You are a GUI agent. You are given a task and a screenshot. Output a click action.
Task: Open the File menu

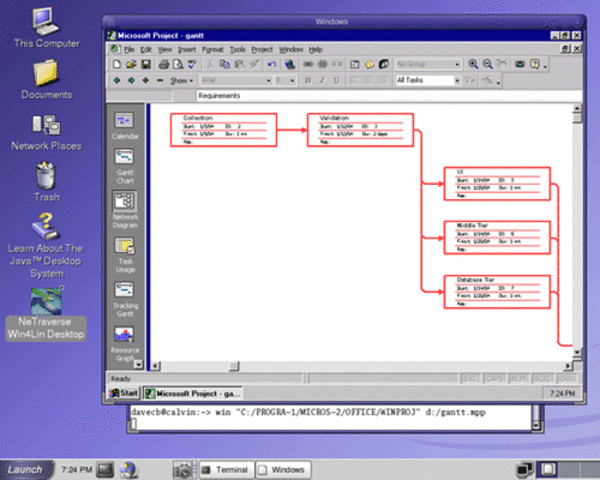point(129,50)
